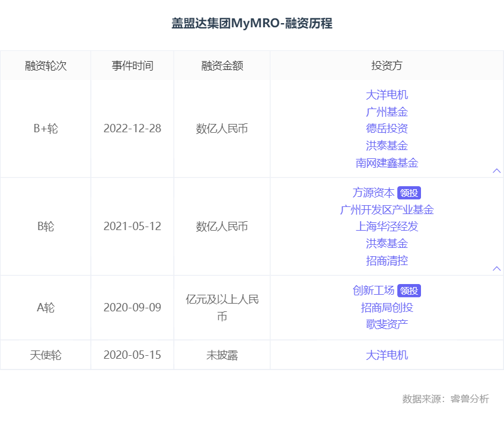Click 数亿人民币 amount in B轮 row

222,227
